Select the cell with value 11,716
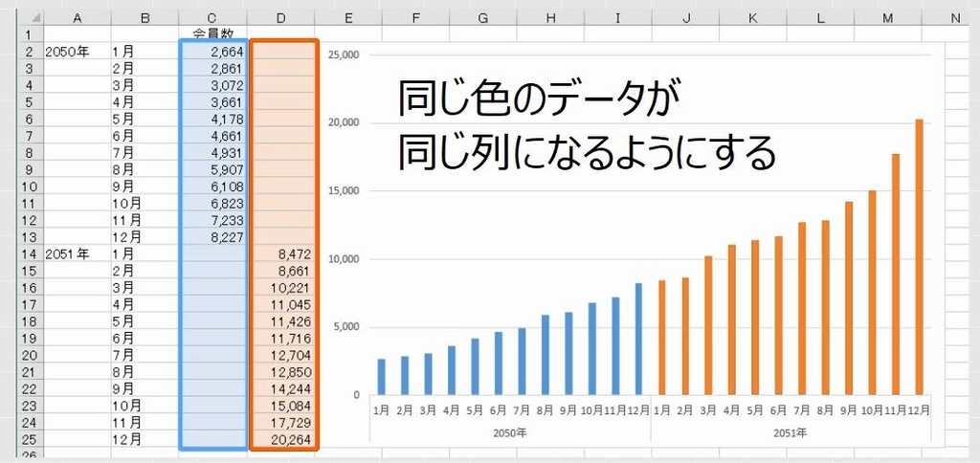The image size is (980, 463). pos(280,338)
